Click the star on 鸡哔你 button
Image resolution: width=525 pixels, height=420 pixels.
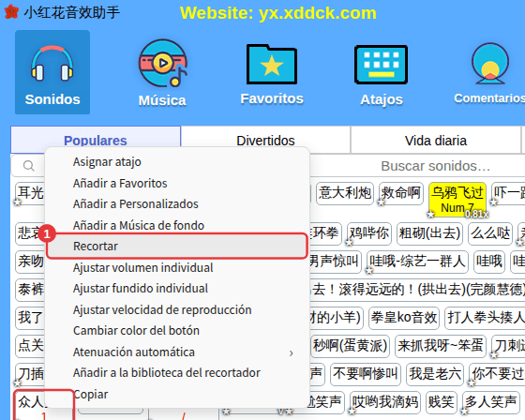[349, 242]
